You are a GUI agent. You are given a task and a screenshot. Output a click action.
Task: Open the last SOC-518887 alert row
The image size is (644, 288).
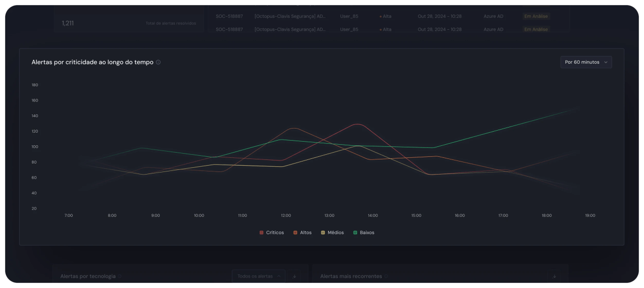pyautogui.click(x=229, y=30)
